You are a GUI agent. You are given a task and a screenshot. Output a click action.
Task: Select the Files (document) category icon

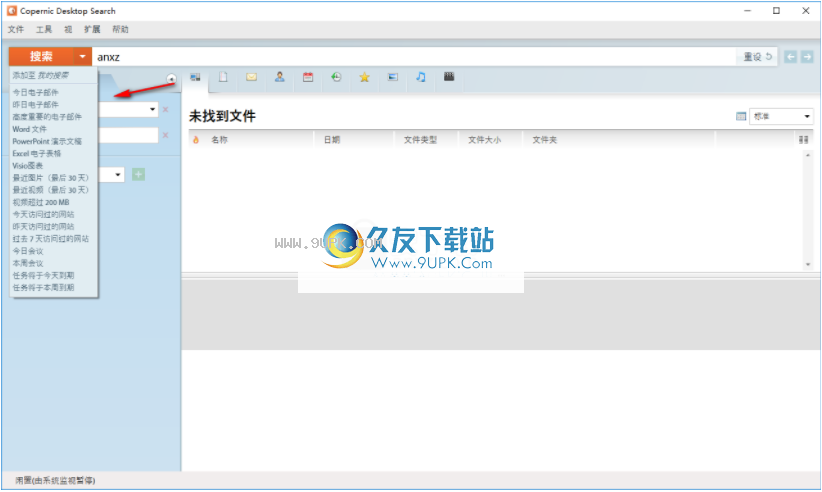pos(223,78)
